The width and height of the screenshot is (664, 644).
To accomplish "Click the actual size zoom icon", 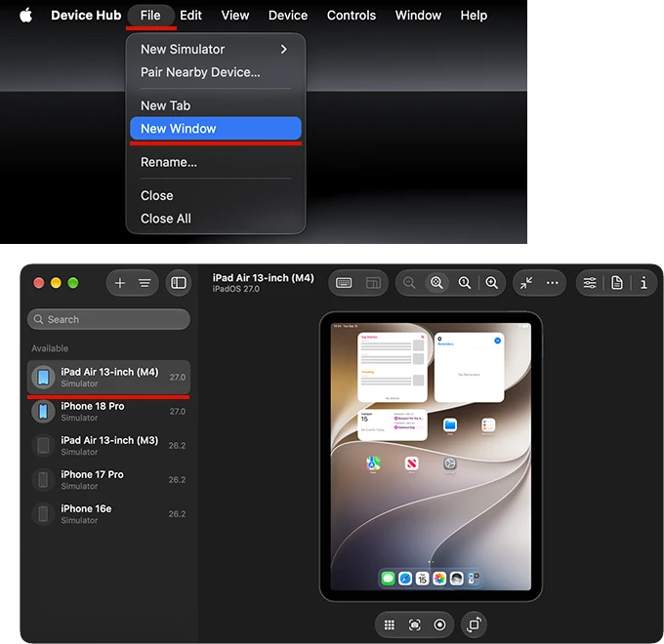I will click(x=465, y=283).
